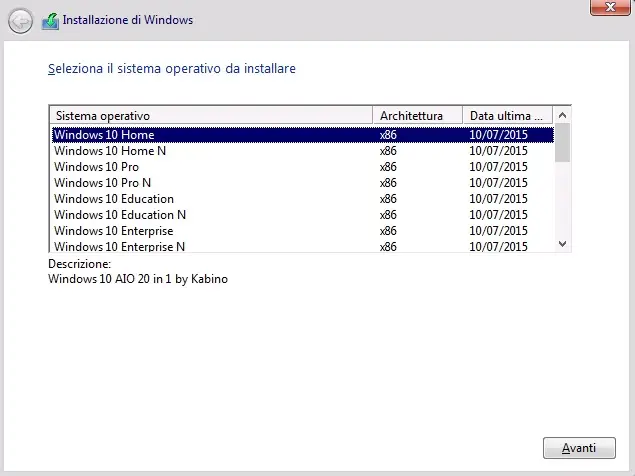Click the Data ultima column header
This screenshot has height=476, width=635.
tap(507, 116)
